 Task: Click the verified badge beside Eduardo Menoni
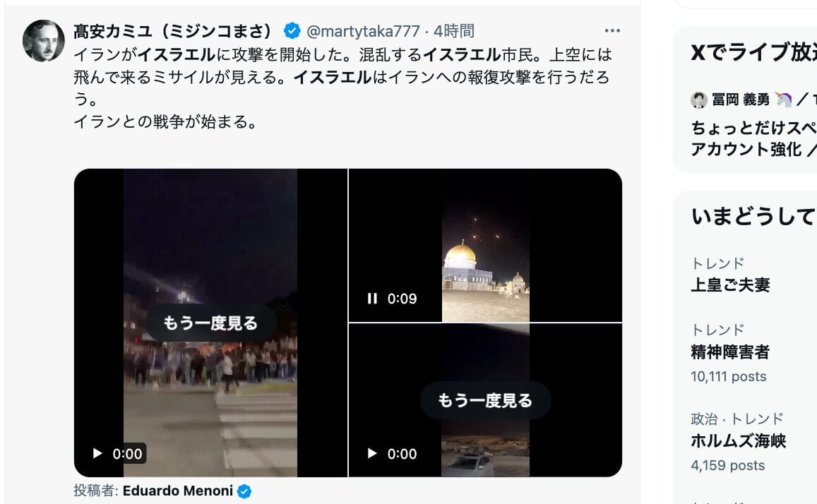(x=244, y=491)
